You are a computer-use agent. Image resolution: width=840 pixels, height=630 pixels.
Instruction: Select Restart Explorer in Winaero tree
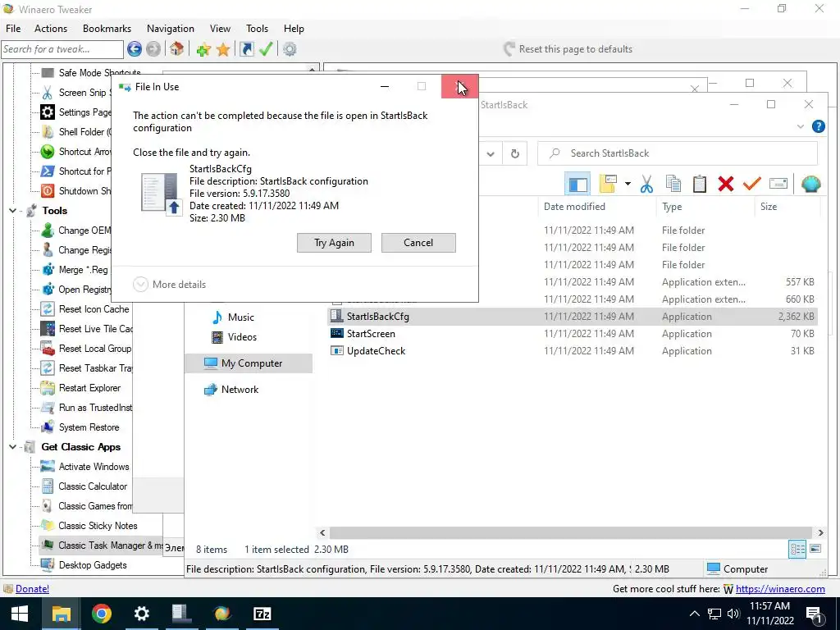pos(89,388)
